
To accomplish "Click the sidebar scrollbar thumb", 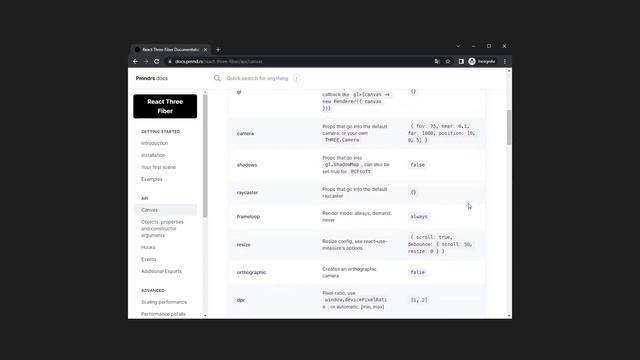I will pyautogui.click(x=205, y=156).
